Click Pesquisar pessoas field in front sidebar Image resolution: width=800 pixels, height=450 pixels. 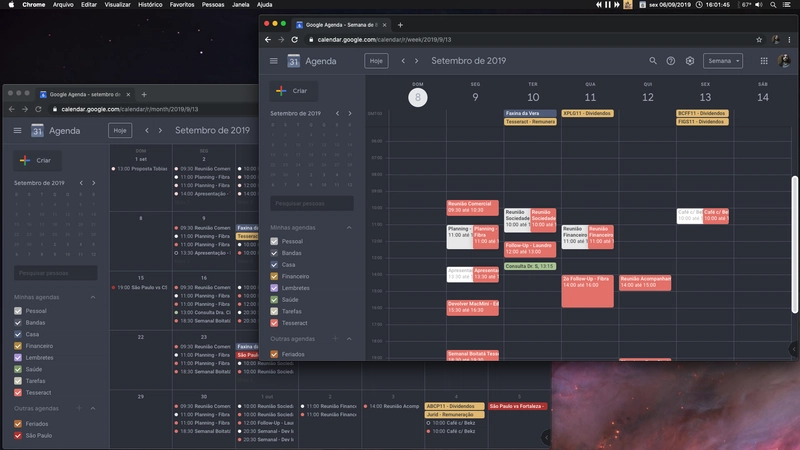[312, 204]
